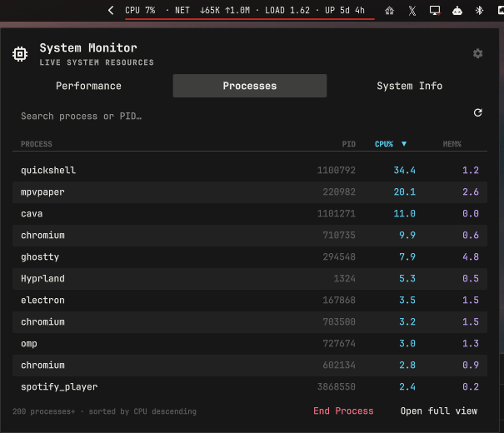This screenshot has width=504, height=433.
Task: Select the cava process row
Action: 250,214
